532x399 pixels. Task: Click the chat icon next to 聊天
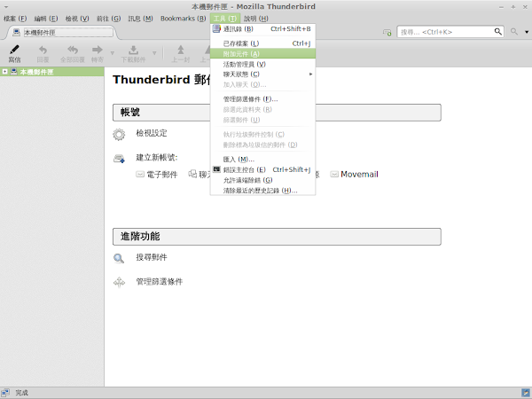point(192,174)
